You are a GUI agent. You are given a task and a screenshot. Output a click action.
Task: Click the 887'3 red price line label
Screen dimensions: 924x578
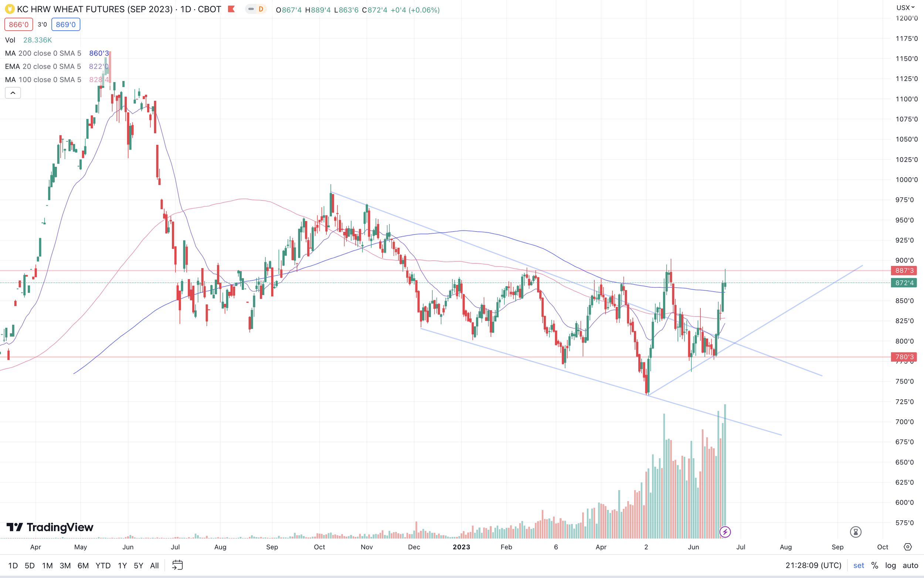pyautogui.click(x=904, y=271)
